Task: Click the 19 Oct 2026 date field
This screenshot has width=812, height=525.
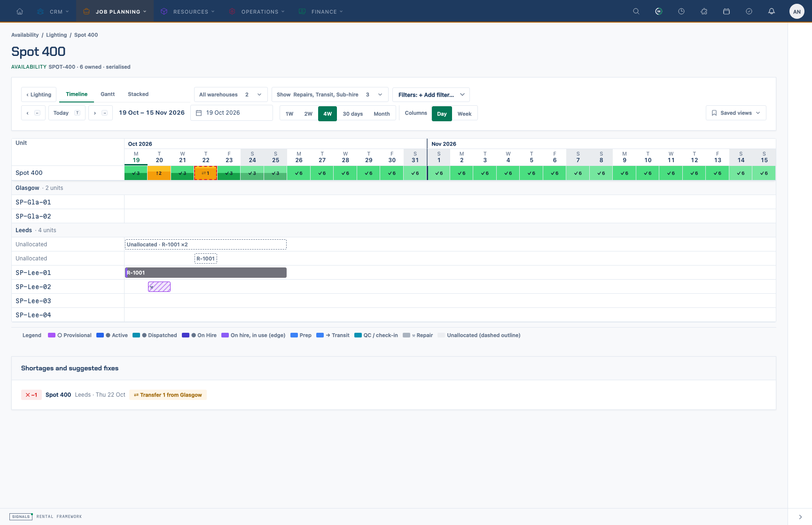Action: tap(232, 113)
